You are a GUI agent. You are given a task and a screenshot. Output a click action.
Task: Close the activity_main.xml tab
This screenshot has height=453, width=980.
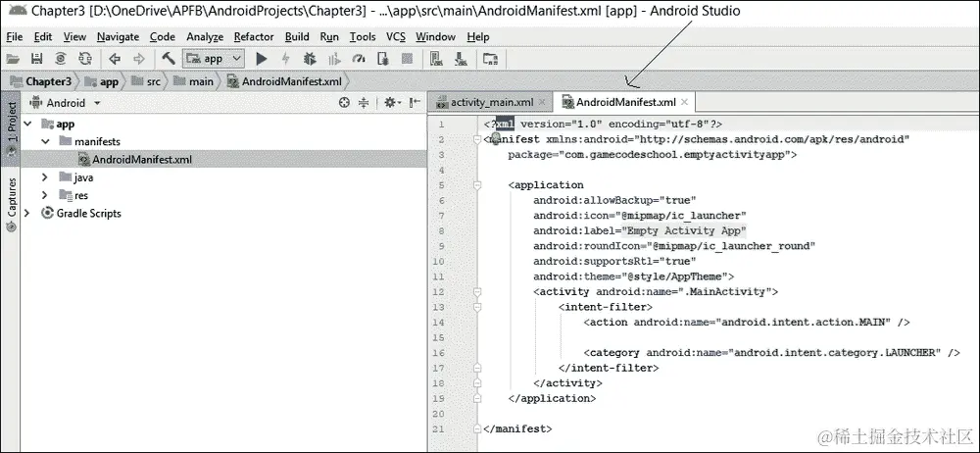[542, 102]
